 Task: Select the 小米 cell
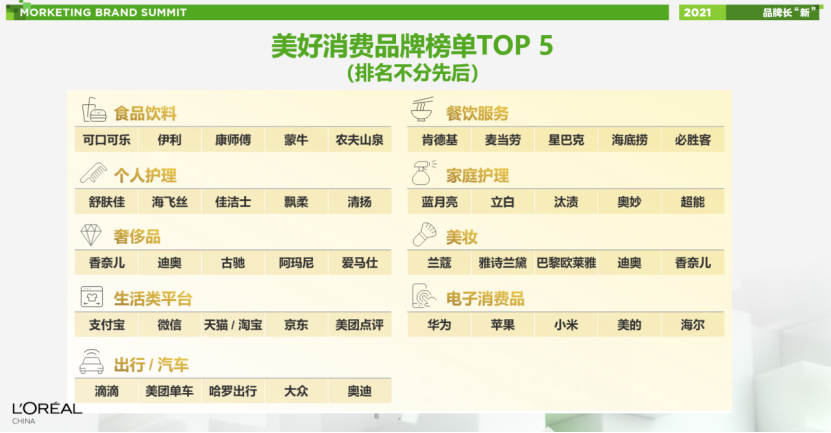click(566, 325)
